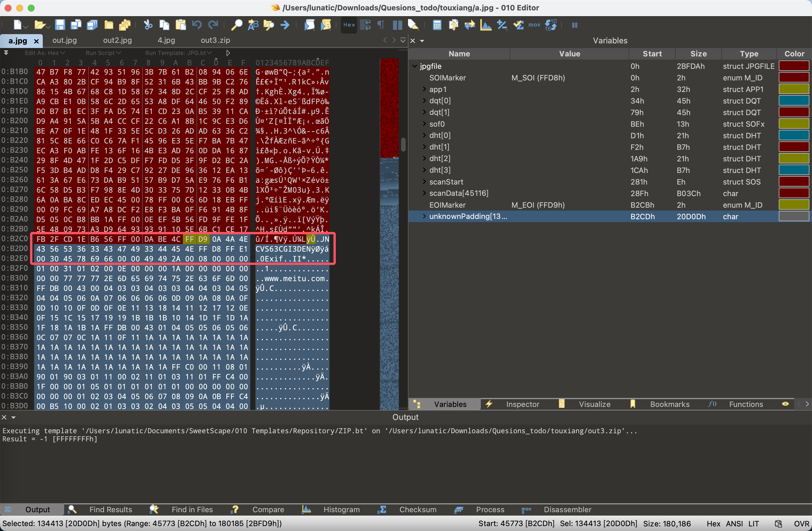Click the Paste clipboard icon
812x531 pixels.
coord(181,25)
